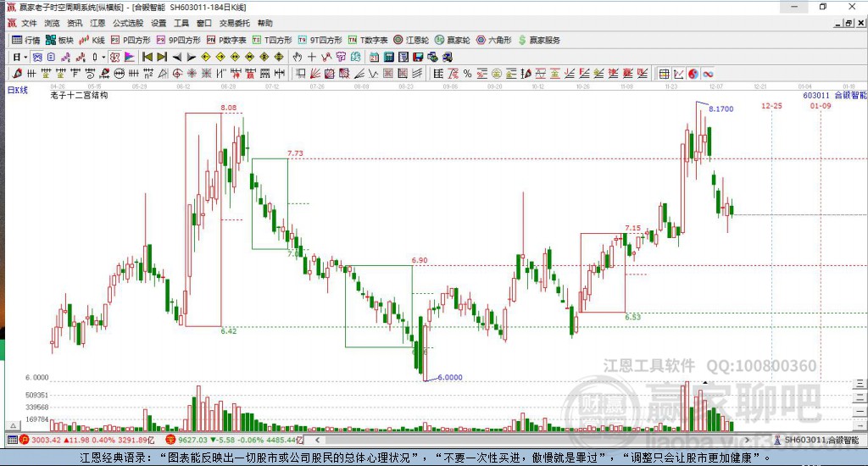Select the crosshair cursor tool
Image resolution: width=868 pixels, height=466 pixels.
[312, 57]
